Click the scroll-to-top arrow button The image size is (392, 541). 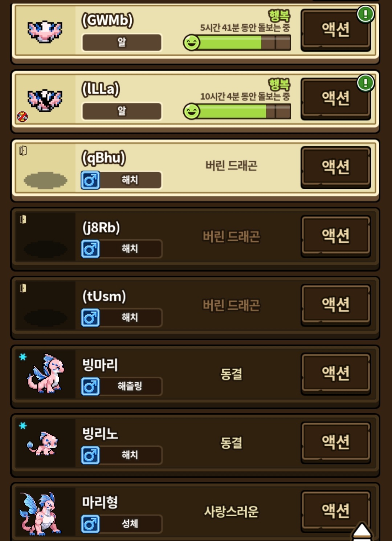(362, 532)
